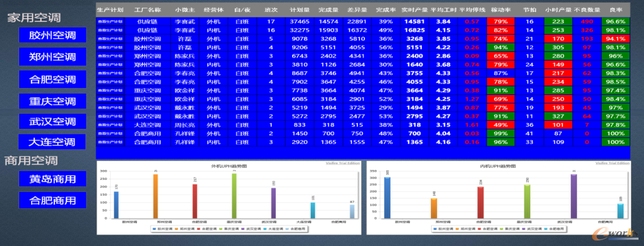Click the 合肥商用 bar labeled 109 in 内机UPH chart

click(x=620, y=210)
